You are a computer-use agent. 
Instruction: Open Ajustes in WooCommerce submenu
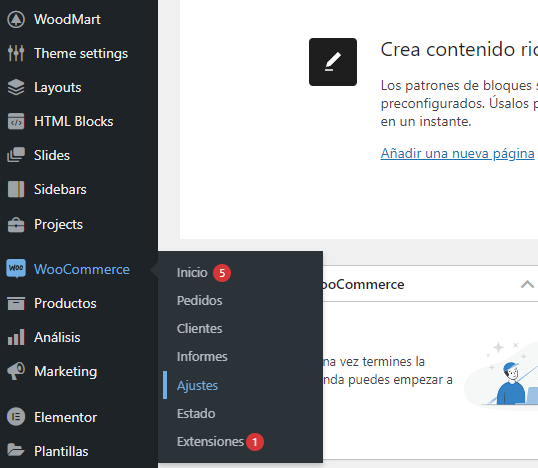tap(197, 386)
